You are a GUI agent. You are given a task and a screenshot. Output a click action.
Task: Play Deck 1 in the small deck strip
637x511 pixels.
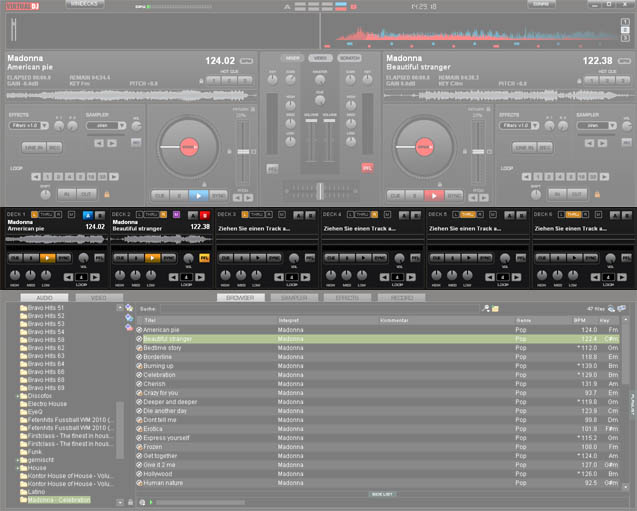click(x=48, y=258)
